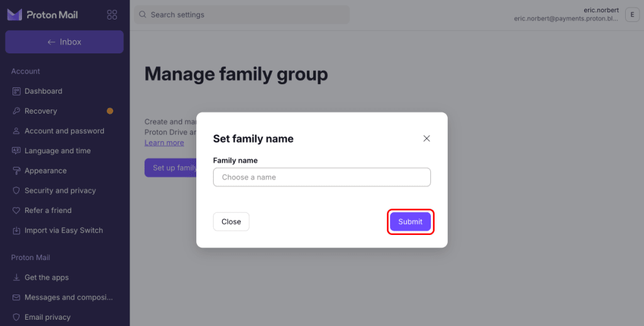Open the app switcher grid icon
The height and width of the screenshot is (326, 644).
[112, 15]
